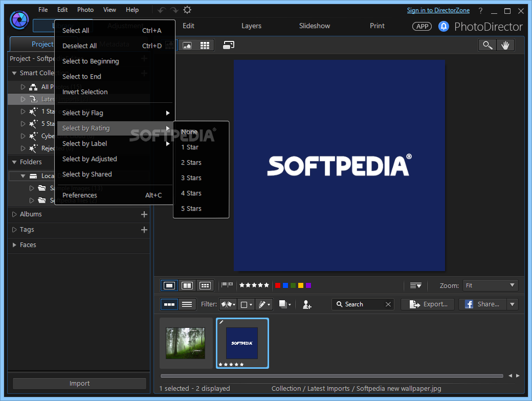Switch to single photo viewer mode icon
The image size is (532, 401).
[x=187, y=46]
